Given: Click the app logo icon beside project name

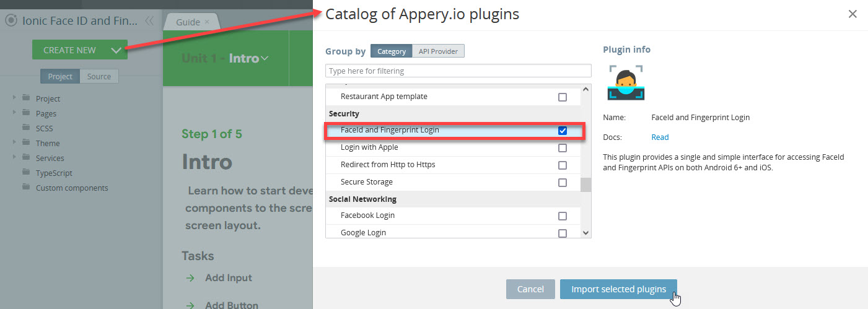Looking at the screenshot, I should (11, 20).
